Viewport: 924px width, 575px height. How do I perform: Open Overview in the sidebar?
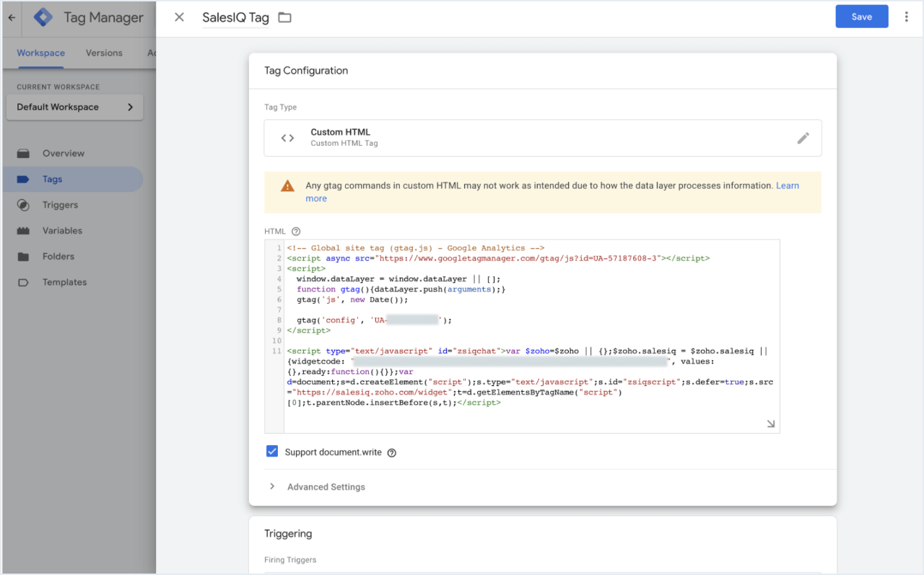coord(72,154)
